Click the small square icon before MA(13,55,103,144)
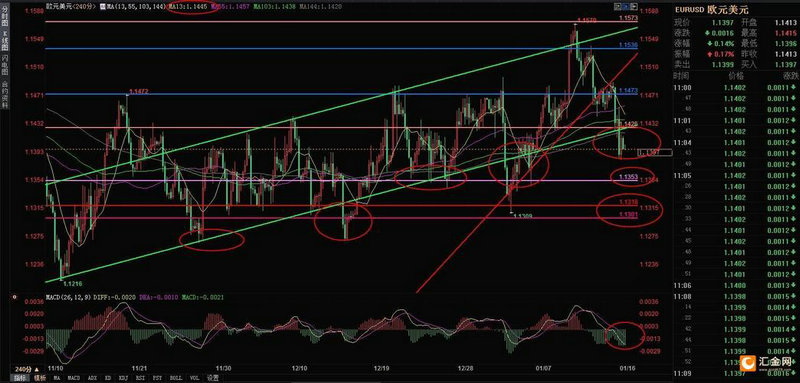The image size is (800, 383). point(102,8)
